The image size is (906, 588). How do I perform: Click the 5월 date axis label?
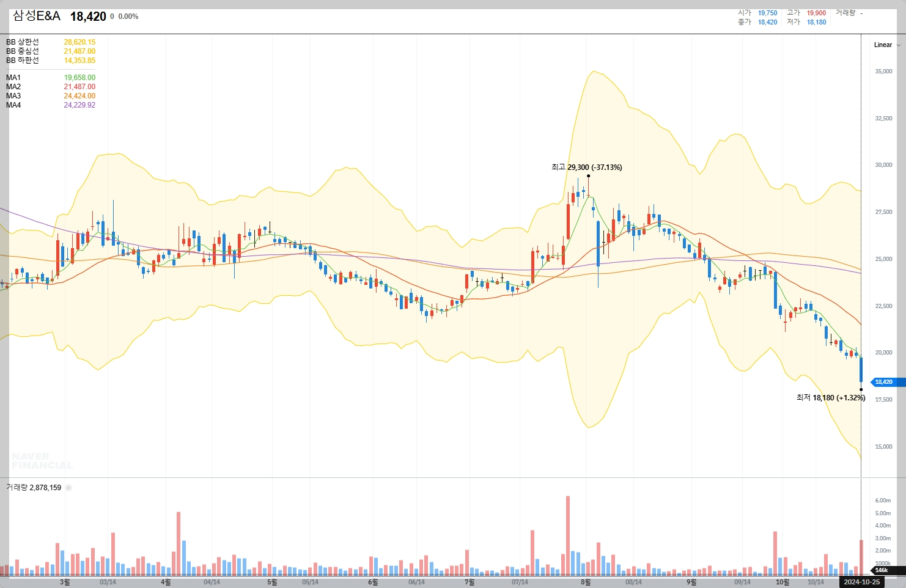click(x=272, y=582)
